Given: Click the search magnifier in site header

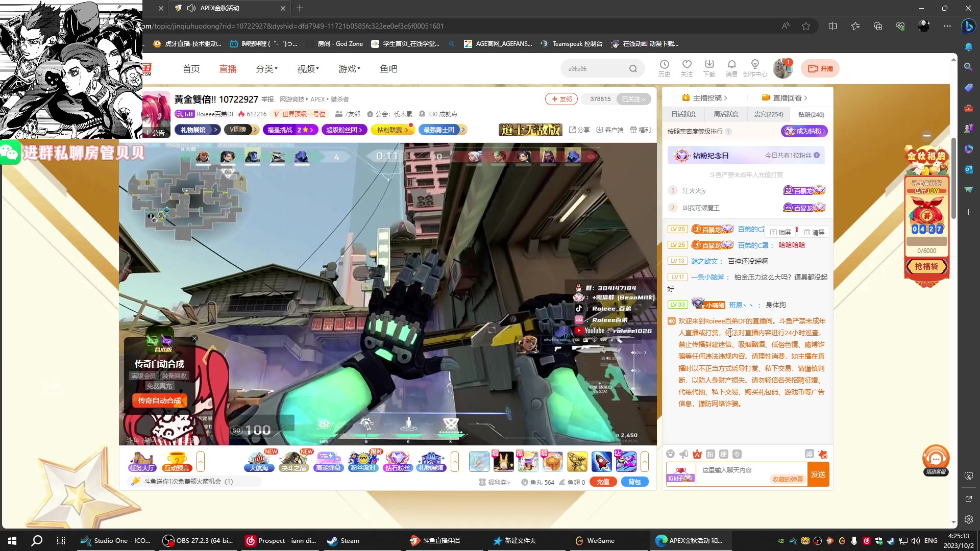Looking at the screenshot, I should click(633, 68).
